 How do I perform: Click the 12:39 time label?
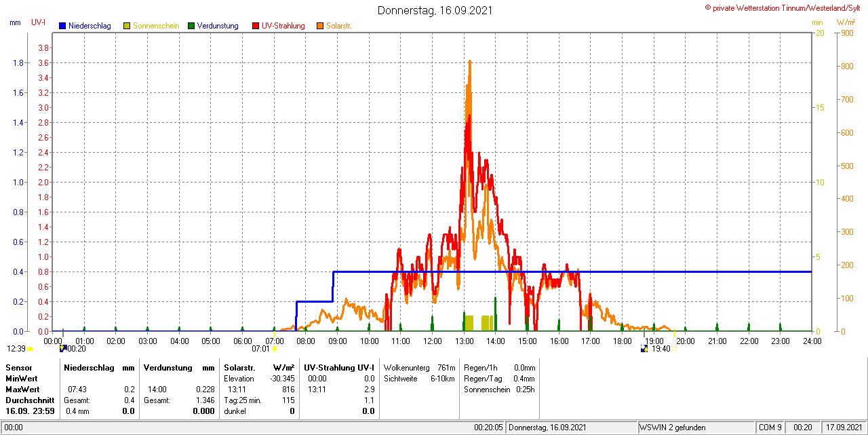[x=16, y=349]
